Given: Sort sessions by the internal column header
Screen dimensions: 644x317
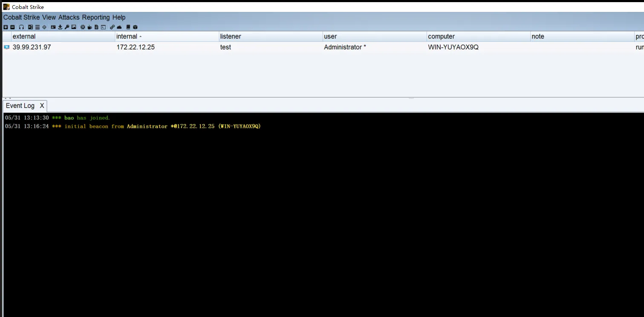Looking at the screenshot, I should tap(127, 37).
